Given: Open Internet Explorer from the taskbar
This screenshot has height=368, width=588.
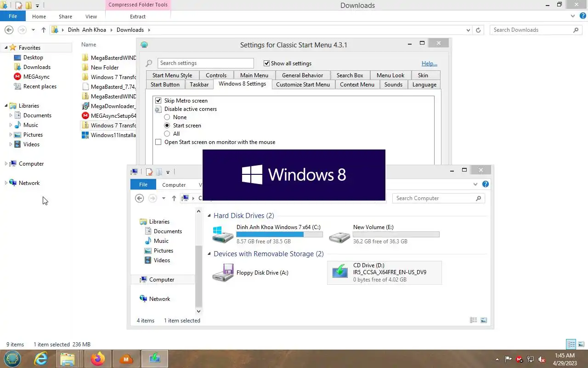Looking at the screenshot, I should [x=41, y=359].
